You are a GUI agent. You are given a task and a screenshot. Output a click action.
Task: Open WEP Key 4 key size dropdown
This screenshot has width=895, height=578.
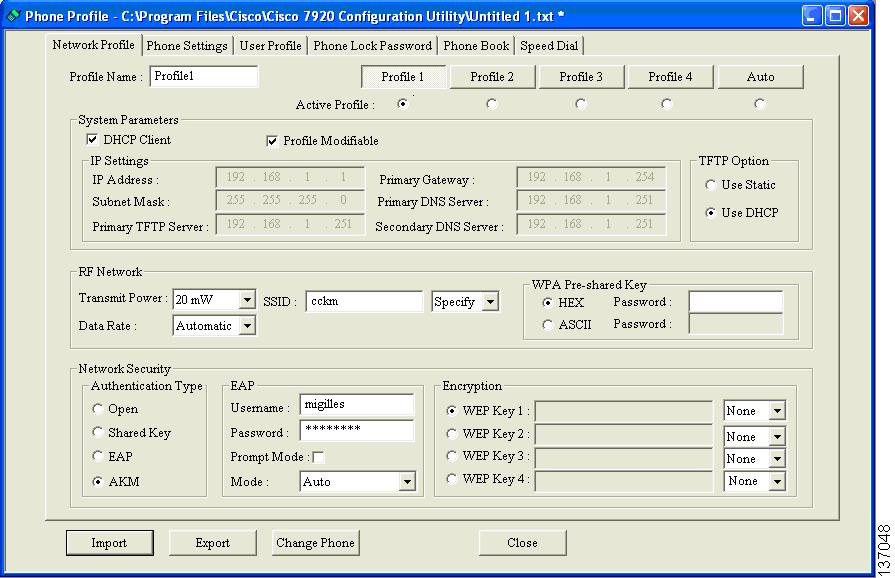(777, 481)
